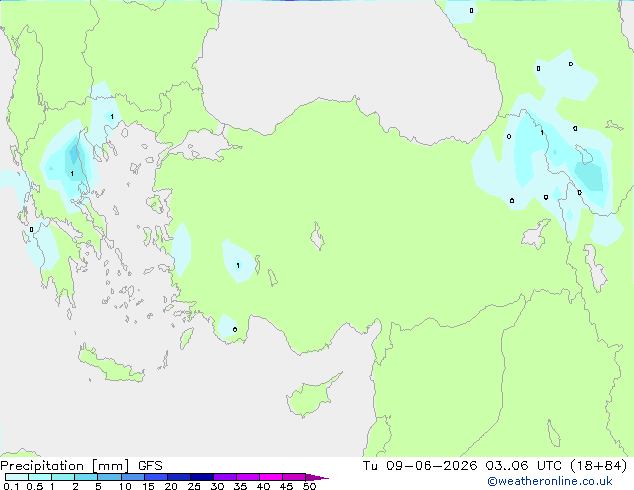
Task: Click the '0.5' legend scale label
Action: [35, 486]
